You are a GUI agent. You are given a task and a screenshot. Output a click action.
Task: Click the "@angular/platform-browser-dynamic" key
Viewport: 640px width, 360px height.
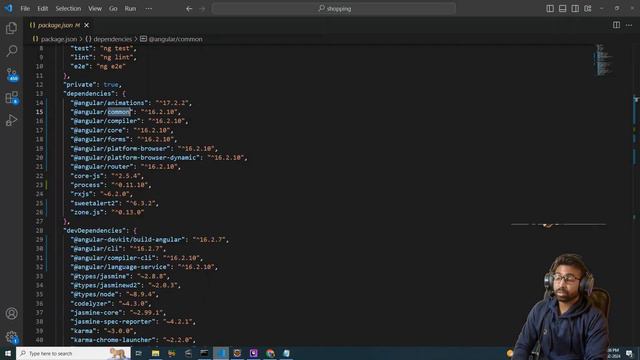(135, 158)
